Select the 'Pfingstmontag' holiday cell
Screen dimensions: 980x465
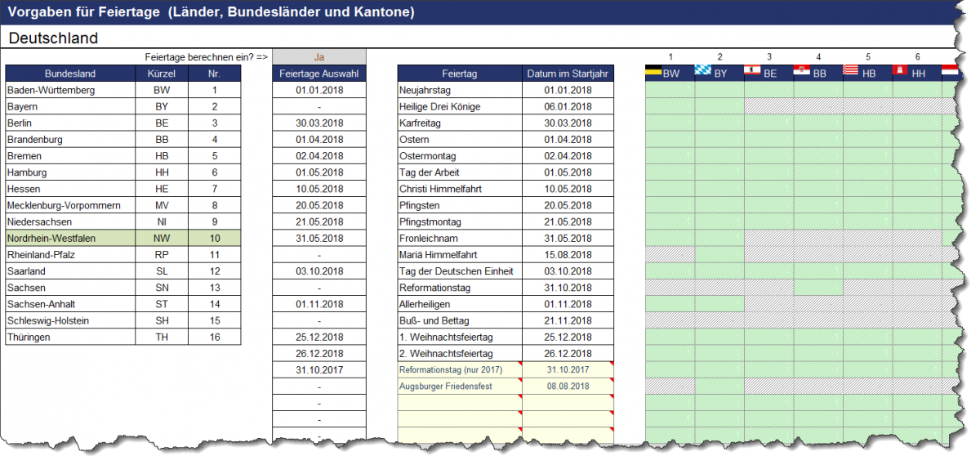460,221
